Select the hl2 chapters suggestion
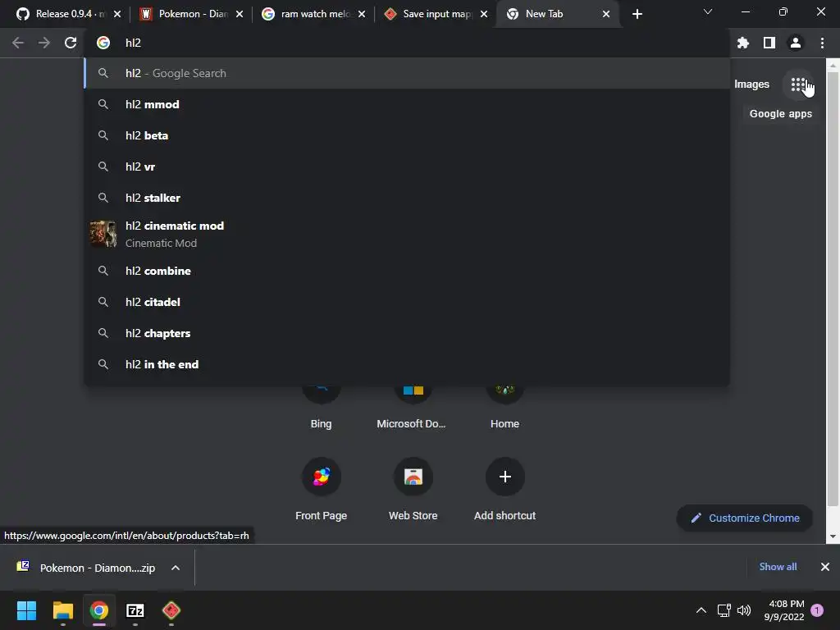Image resolution: width=840 pixels, height=630 pixels. pos(407,333)
